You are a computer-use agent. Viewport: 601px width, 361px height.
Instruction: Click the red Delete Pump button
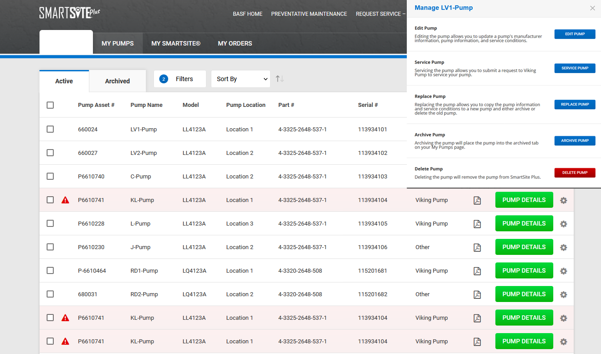(575, 173)
